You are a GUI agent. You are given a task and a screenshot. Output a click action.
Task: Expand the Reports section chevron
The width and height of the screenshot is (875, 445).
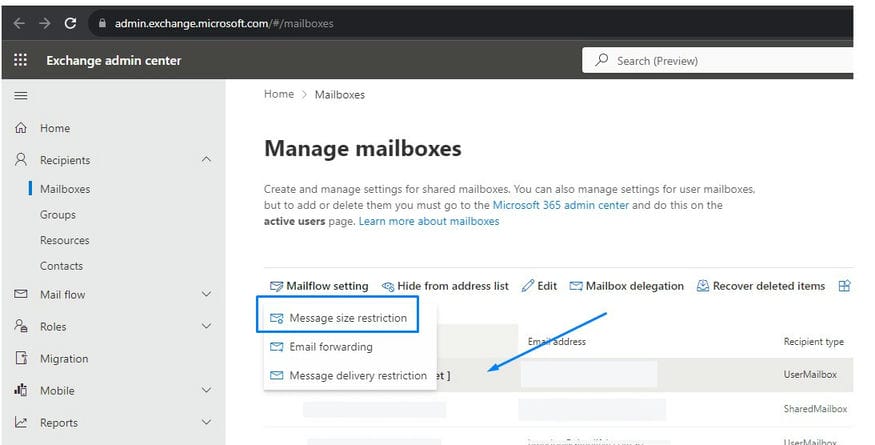(x=206, y=422)
